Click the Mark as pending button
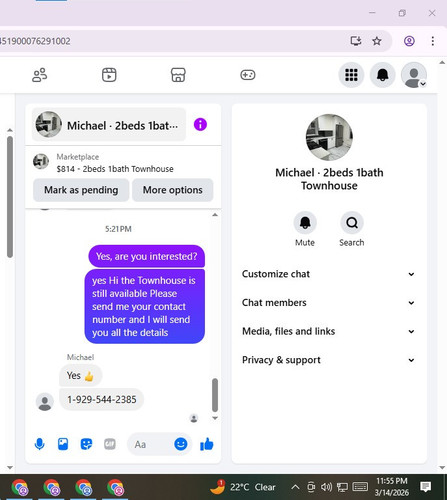 (81, 190)
